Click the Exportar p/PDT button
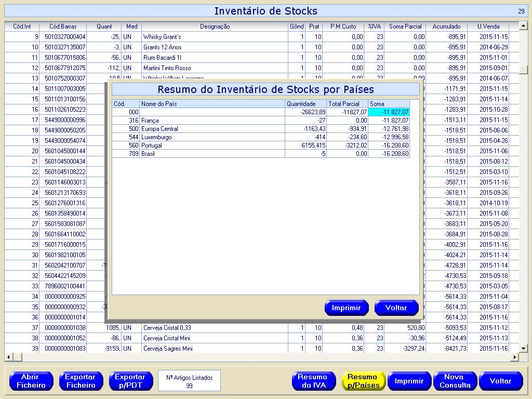This screenshot has height=399, width=532. click(x=130, y=381)
